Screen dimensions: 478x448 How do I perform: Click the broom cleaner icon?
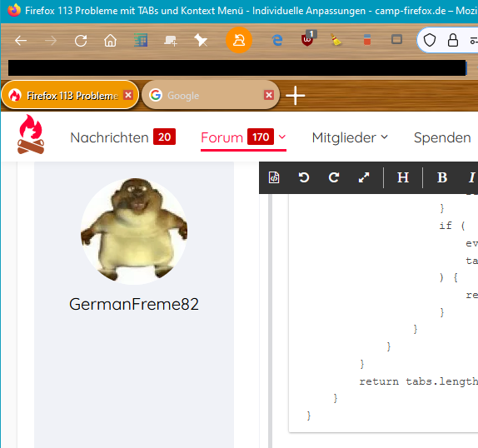pos(336,40)
